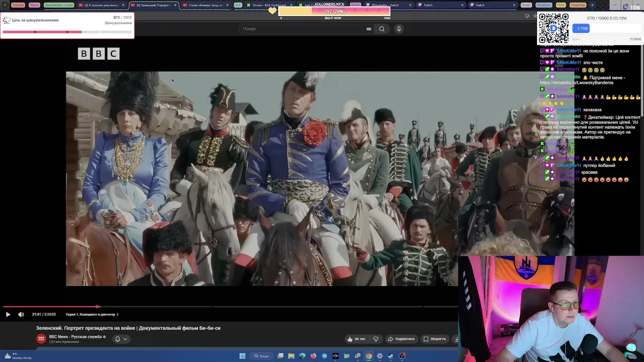The image size is (644, 362).
Task: Open Telegram from the taskbar
Action: [325, 356]
